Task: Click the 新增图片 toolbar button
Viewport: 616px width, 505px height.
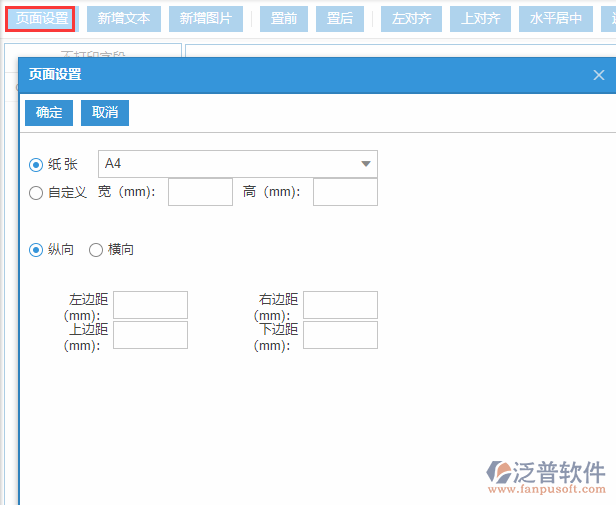Action: 206,18
